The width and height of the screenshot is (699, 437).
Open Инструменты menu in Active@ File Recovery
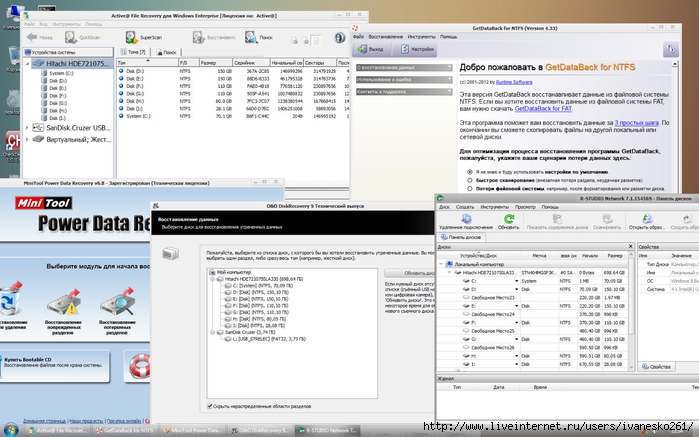[66, 24]
